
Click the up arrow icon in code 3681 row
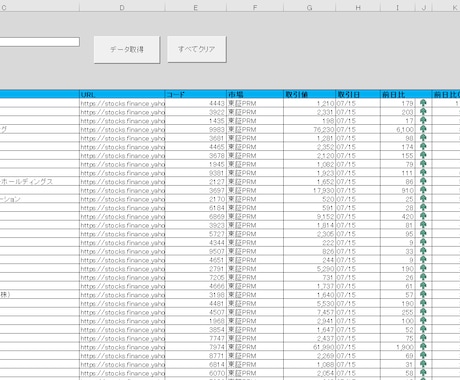pyautogui.click(x=423, y=138)
